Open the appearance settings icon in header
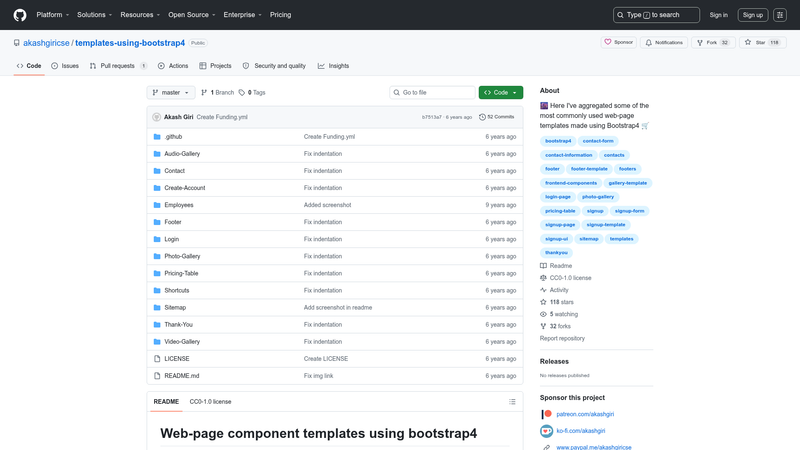 (780, 15)
